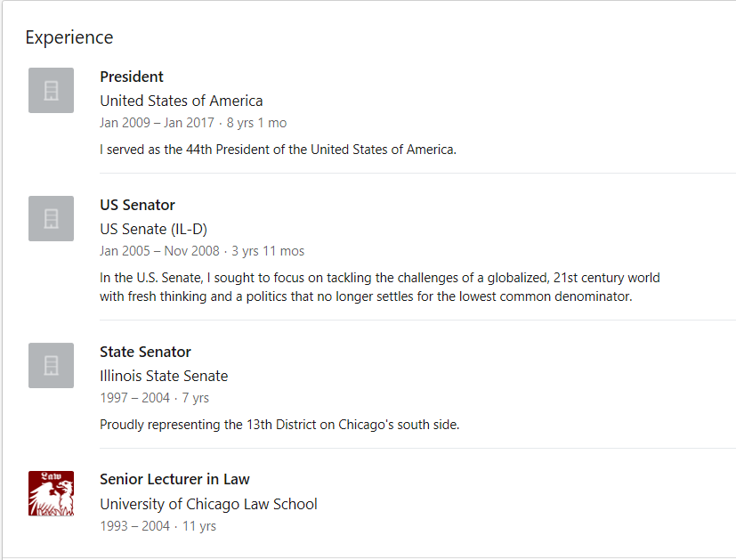This screenshot has height=560, width=736.
Task: Select Illinois State Senate organization
Action: pyautogui.click(x=164, y=376)
